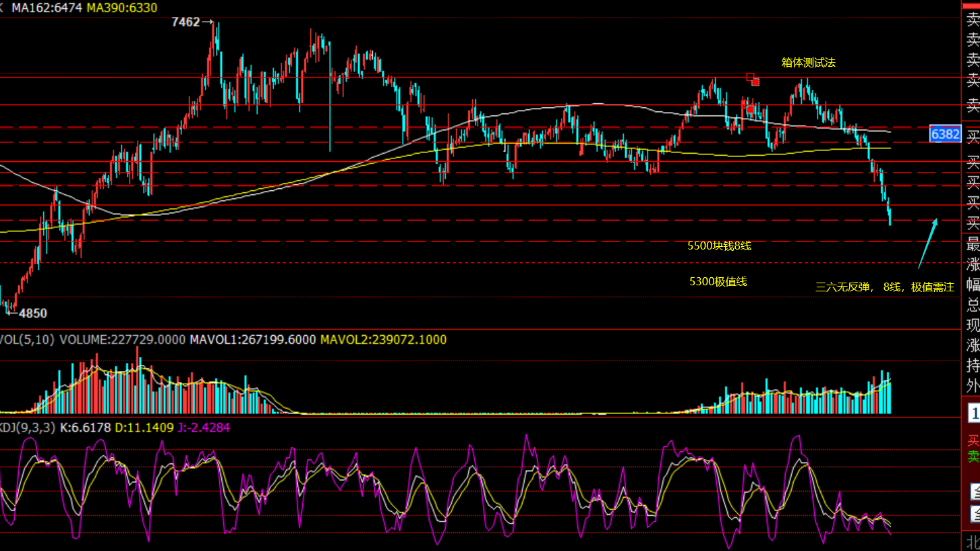
Task: Select the 三六无反弹 annotation note
Action: click(885, 287)
